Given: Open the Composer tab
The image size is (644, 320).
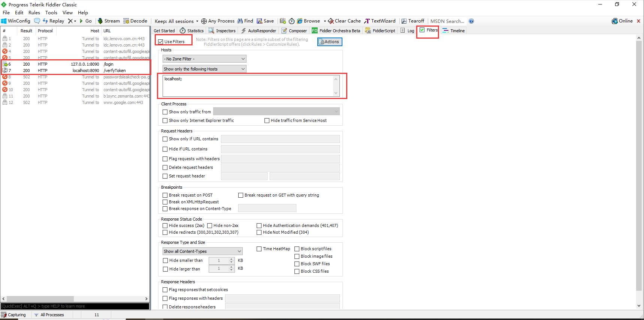Looking at the screenshot, I should 294,31.
